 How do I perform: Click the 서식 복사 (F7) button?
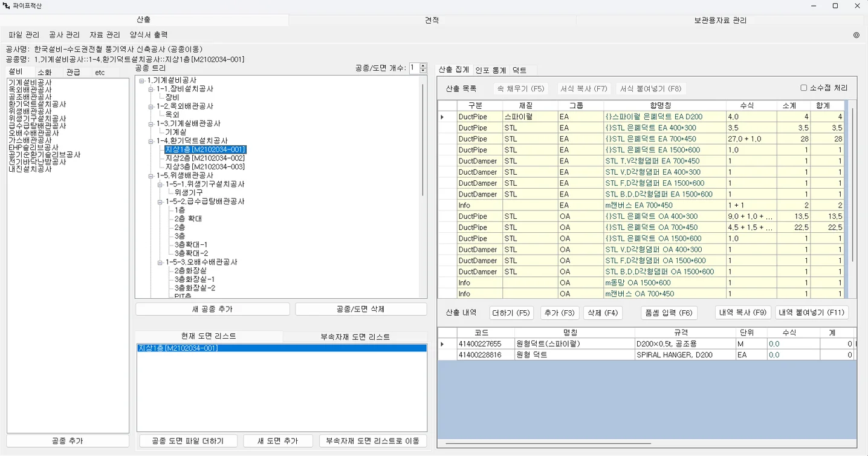[x=583, y=89]
